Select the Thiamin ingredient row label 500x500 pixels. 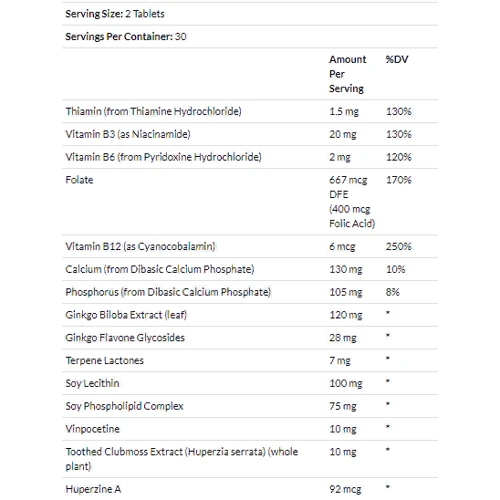(x=153, y=111)
